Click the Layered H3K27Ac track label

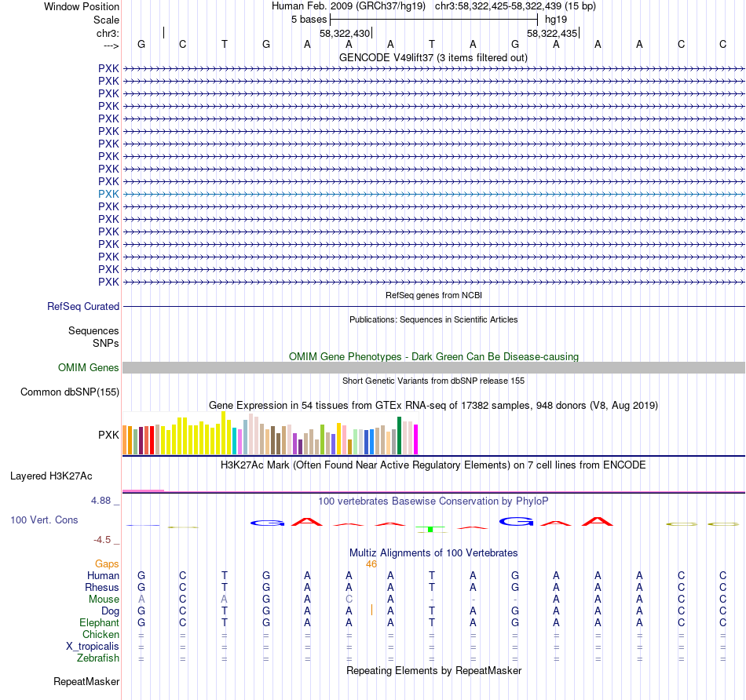pyautogui.click(x=51, y=476)
